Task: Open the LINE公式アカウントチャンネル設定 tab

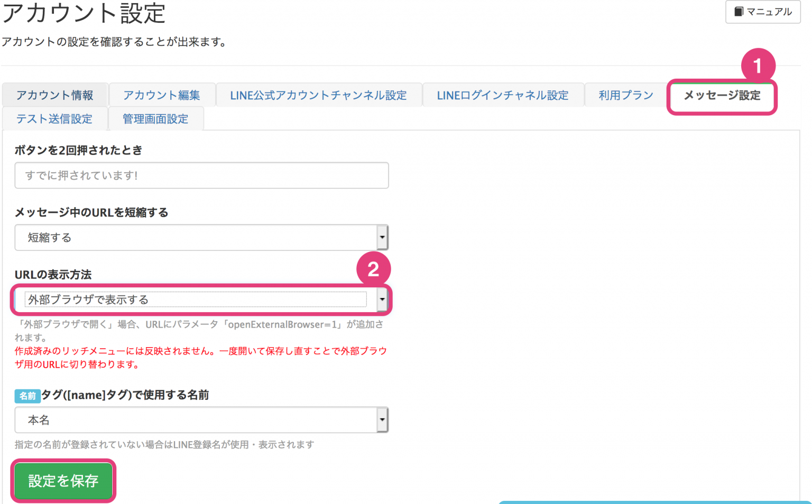Action: click(x=318, y=95)
